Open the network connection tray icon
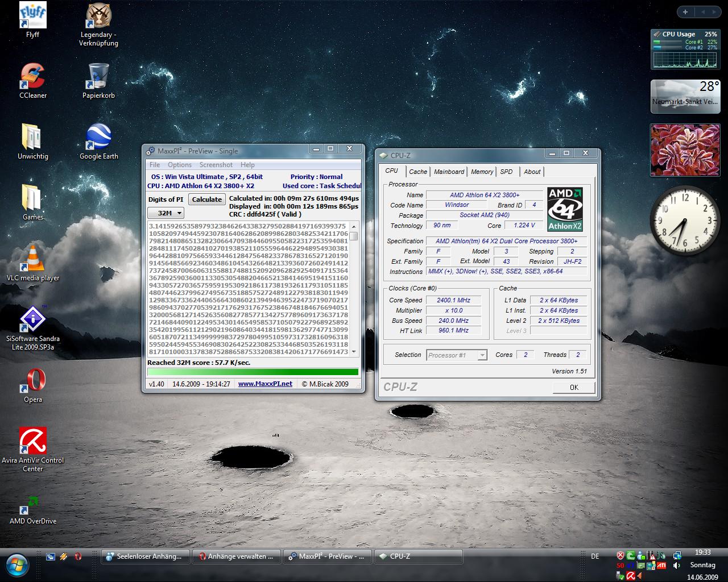 point(677,555)
